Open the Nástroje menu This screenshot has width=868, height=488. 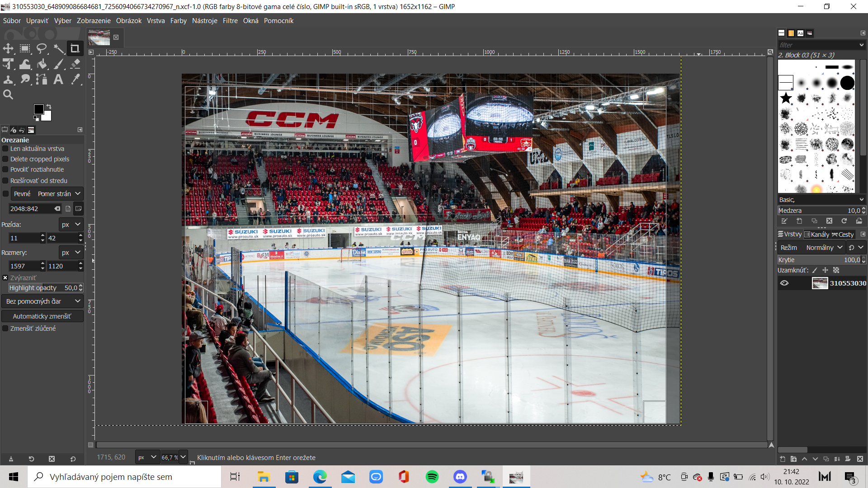[x=205, y=21]
